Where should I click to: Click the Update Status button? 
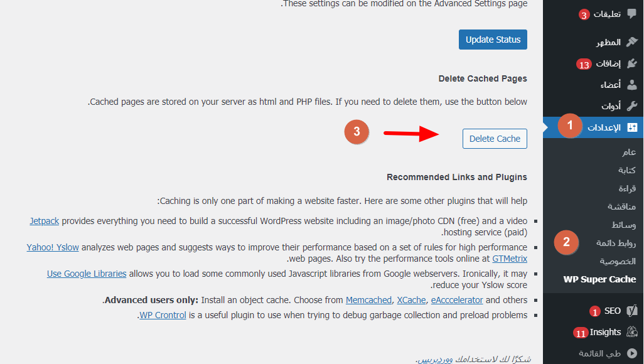click(493, 40)
